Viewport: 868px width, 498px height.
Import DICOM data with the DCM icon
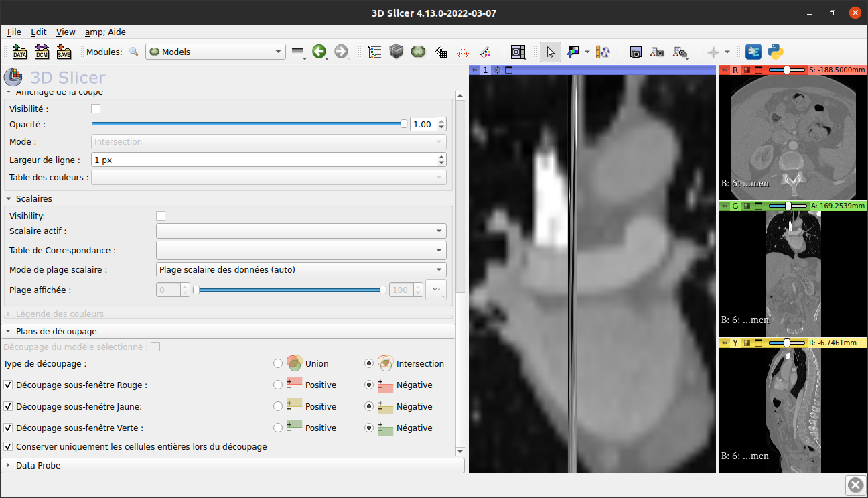tap(42, 52)
